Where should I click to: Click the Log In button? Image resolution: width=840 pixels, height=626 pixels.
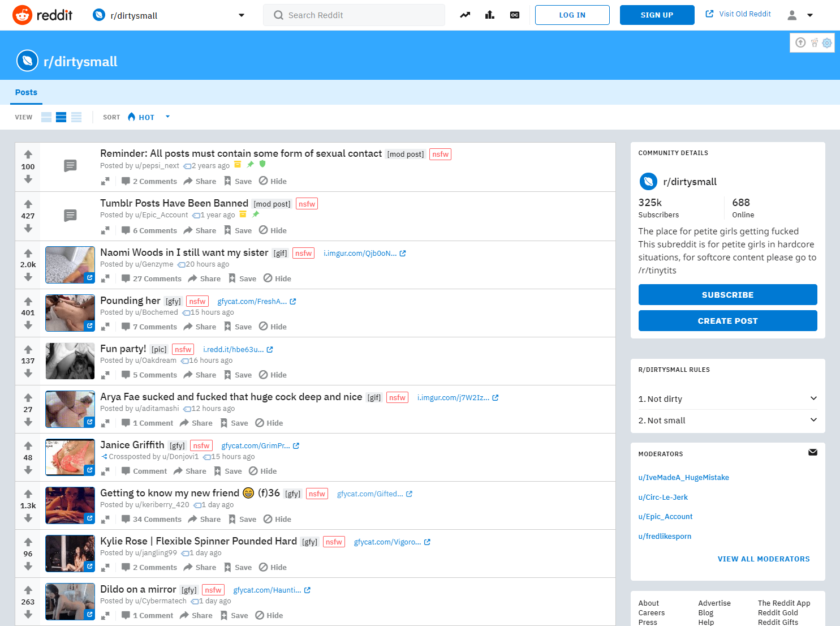pyautogui.click(x=572, y=15)
